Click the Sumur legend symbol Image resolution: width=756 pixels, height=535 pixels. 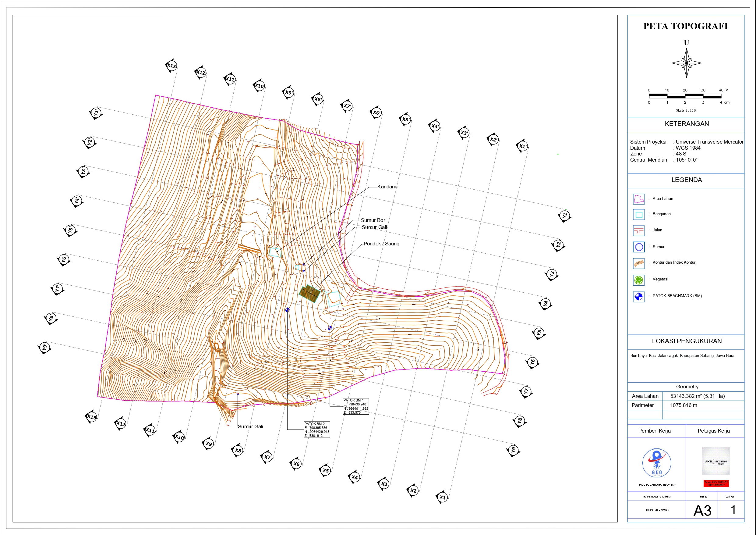[x=639, y=247]
